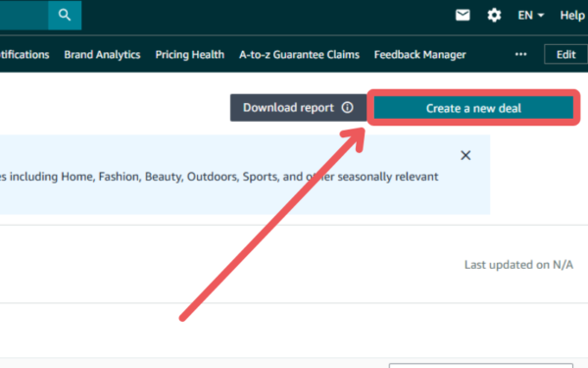The width and height of the screenshot is (588, 368).
Task: Open the mail envelope messages icon
Action: 463,15
